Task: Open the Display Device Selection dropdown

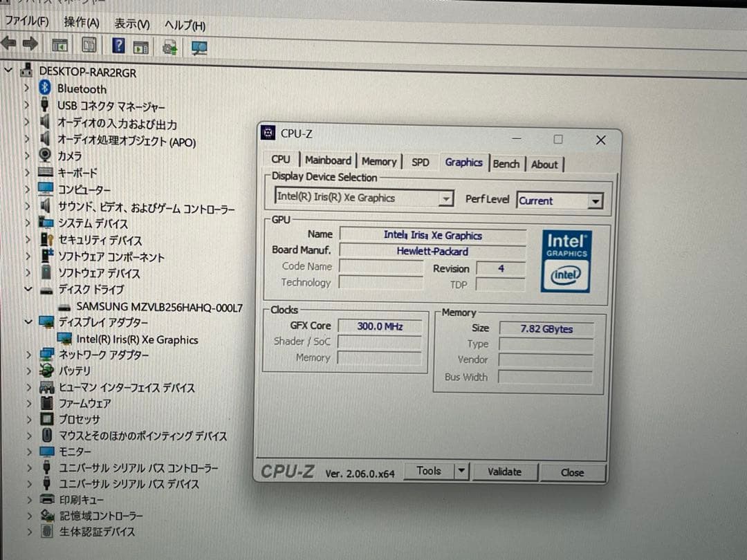Action: click(445, 198)
